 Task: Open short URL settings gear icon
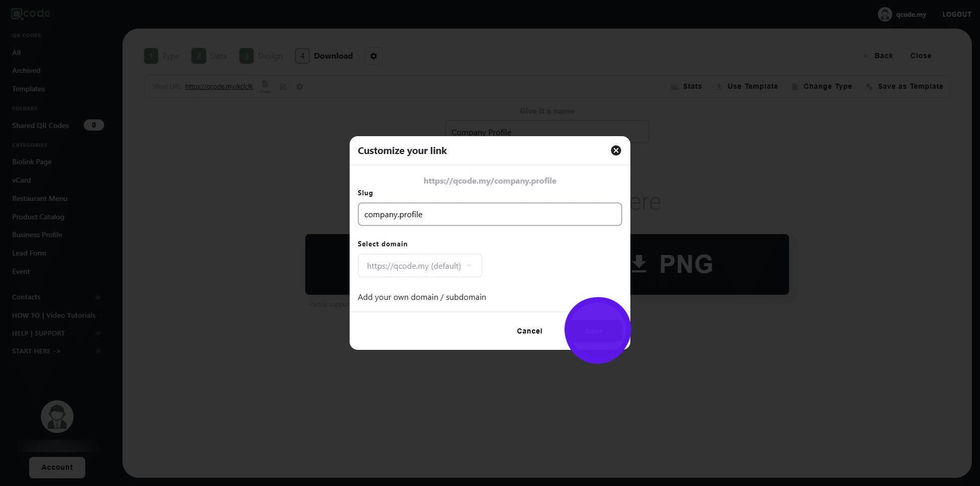pyautogui.click(x=300, y=87)
